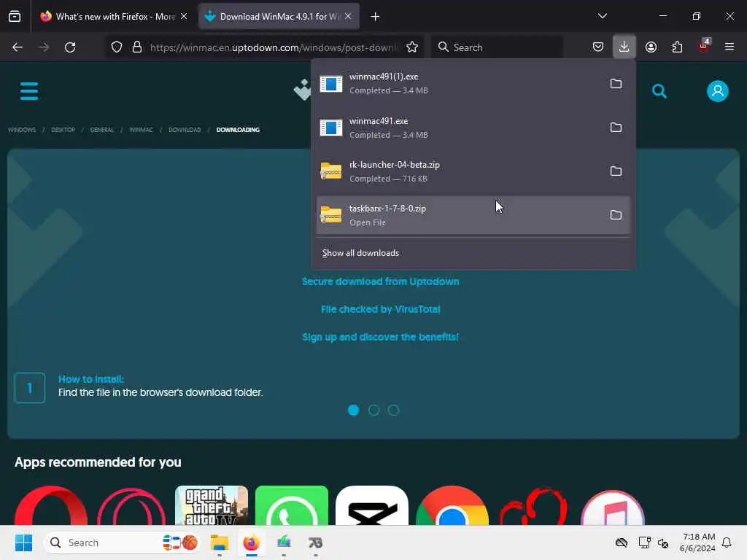Open iTunes music-note recommended app
This screenshot has width=747, height=560.
tap(613, 507)
